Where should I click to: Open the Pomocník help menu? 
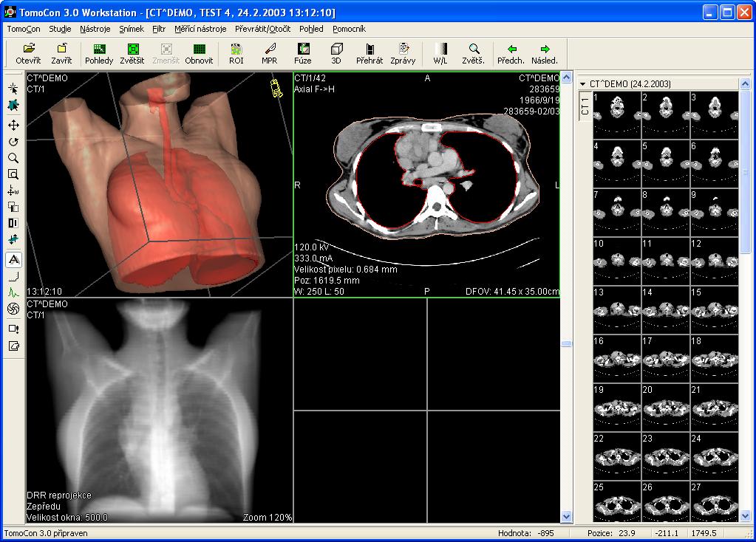click(349, 29)
